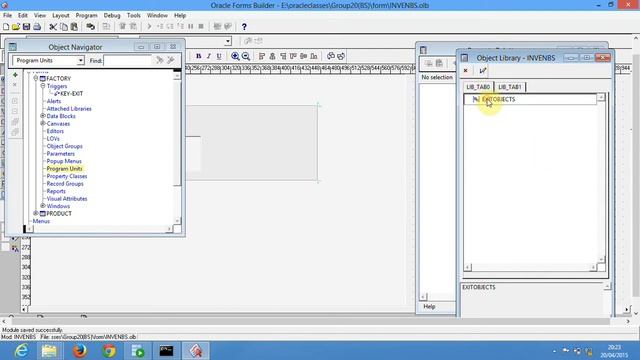Select the Parameters node

(60, 154)
